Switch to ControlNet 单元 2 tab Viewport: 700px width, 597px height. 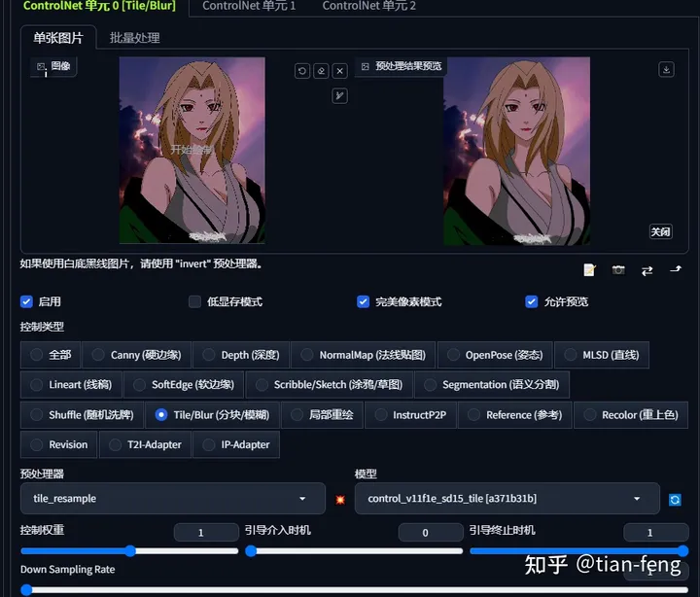point(368,6)
